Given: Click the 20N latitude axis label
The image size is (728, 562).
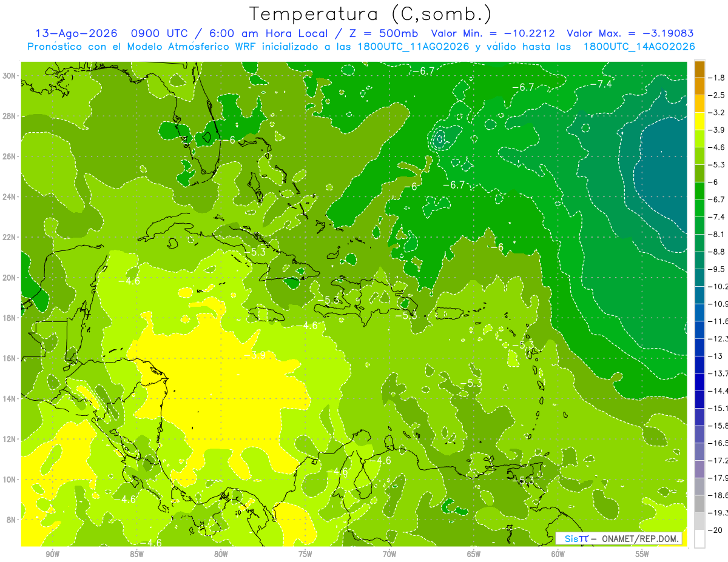Looking at the screenshot, I should (10, 278).
